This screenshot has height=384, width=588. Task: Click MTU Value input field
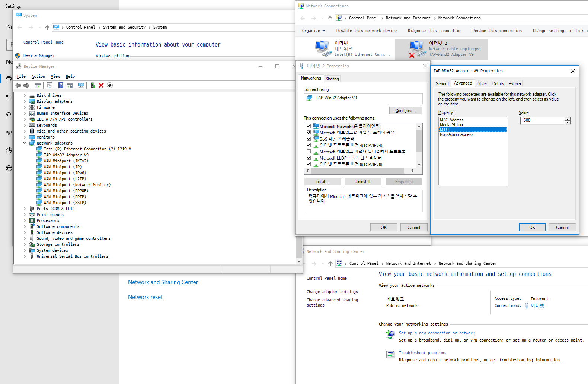click(542, 120)
